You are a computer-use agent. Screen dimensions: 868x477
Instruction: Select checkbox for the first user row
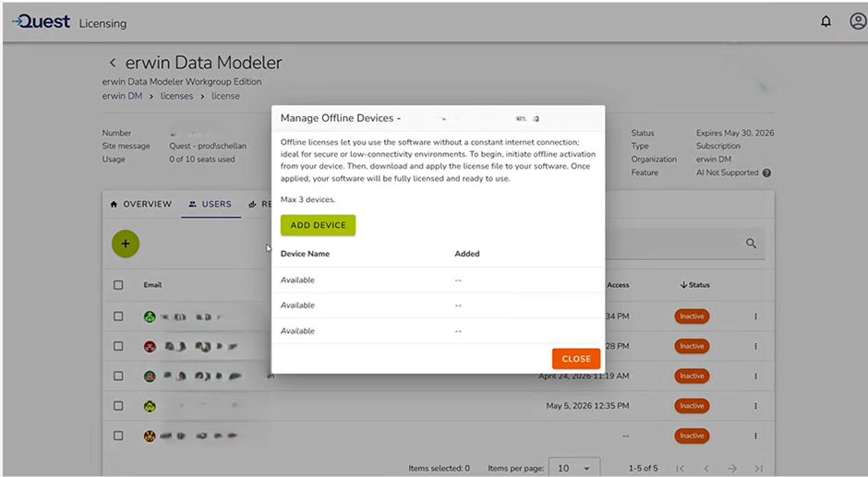point(118,316)
